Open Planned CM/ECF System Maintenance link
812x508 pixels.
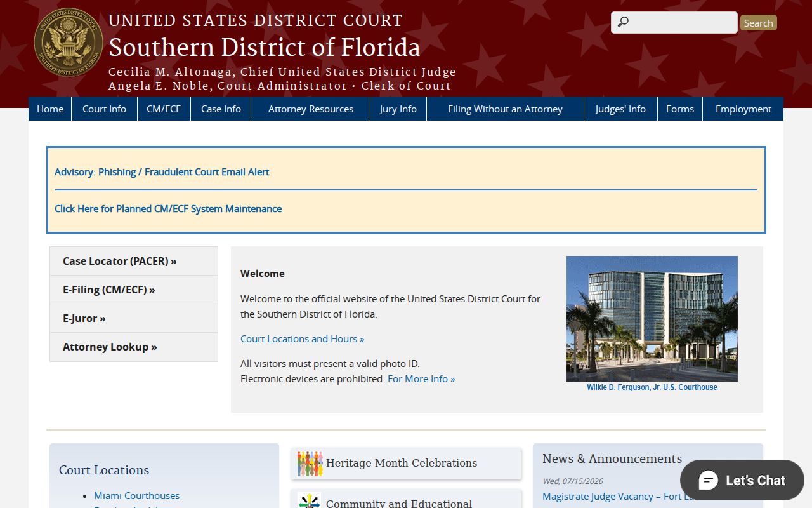(x=168, y=209)
